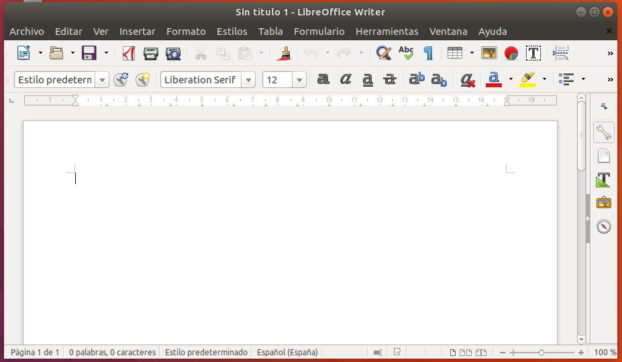
Task: Open the Insert Table dropdown arrow
Action: pyautogui.click(x=472, y=53)
